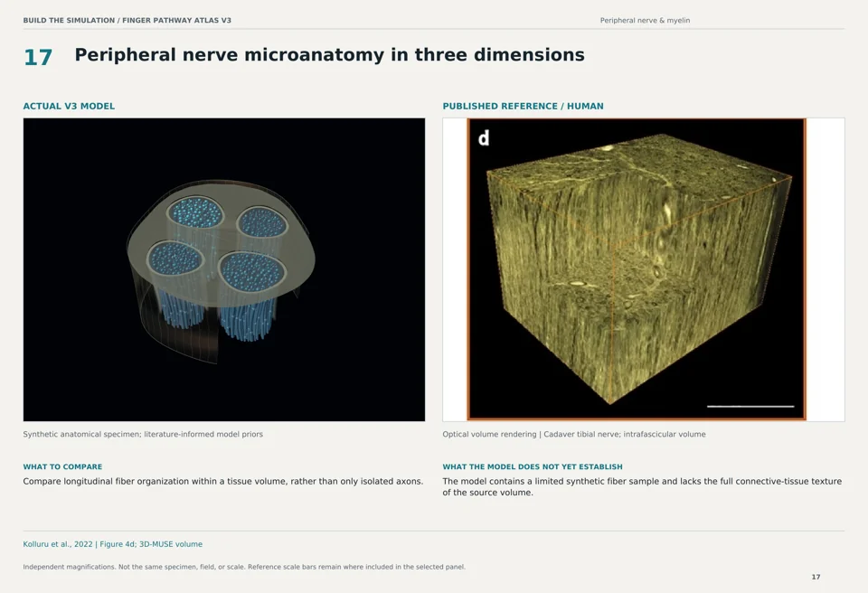Click the 'PUBLISHED REFERENCE / HUMAN' heading
This screenshot has width=868, height=593.
point(523,107)
